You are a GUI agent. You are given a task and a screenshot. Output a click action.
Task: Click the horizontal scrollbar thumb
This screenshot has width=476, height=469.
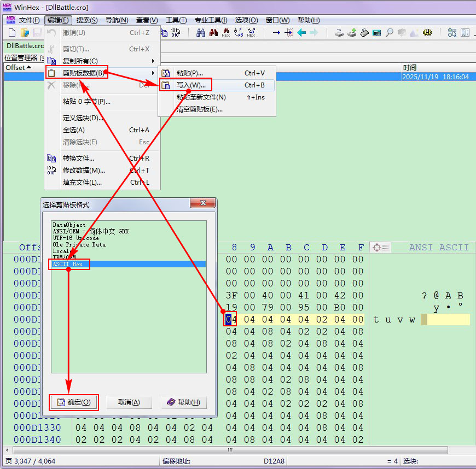(230, 450)
